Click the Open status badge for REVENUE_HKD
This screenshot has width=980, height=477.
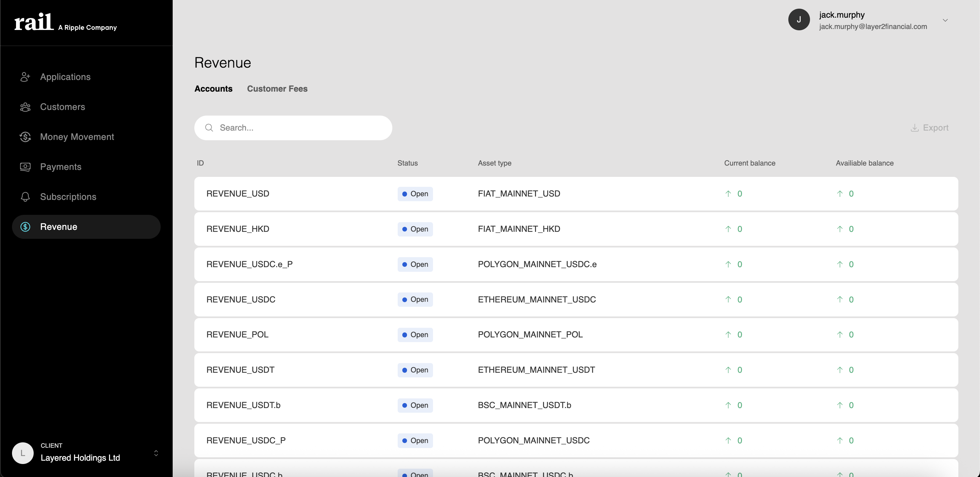point(415,229)
